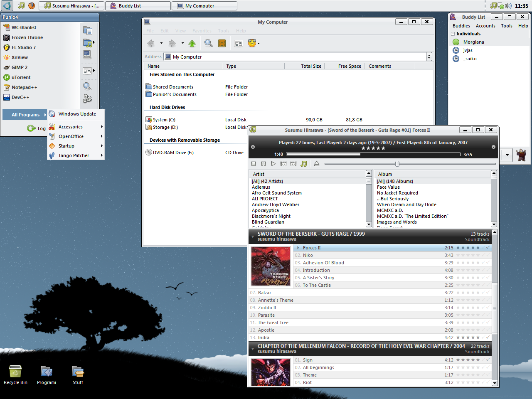Collapse the Individuals buddy group

(453, 34)
